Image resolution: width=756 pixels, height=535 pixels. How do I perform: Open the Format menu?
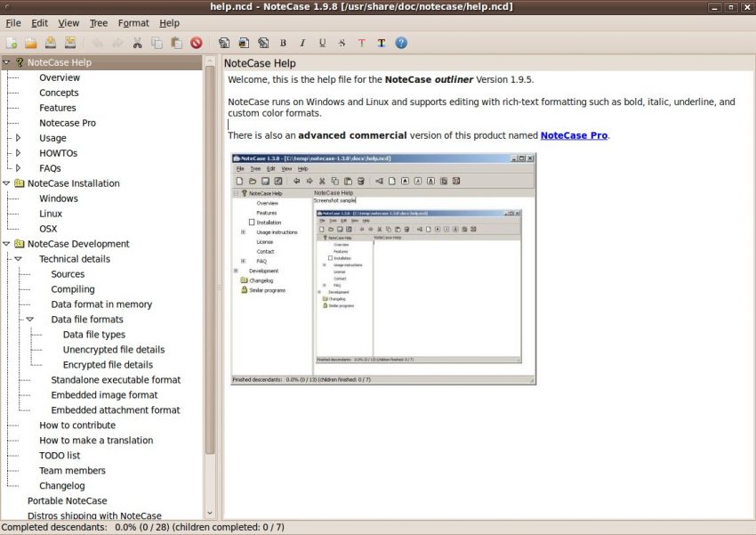(133, 22)
